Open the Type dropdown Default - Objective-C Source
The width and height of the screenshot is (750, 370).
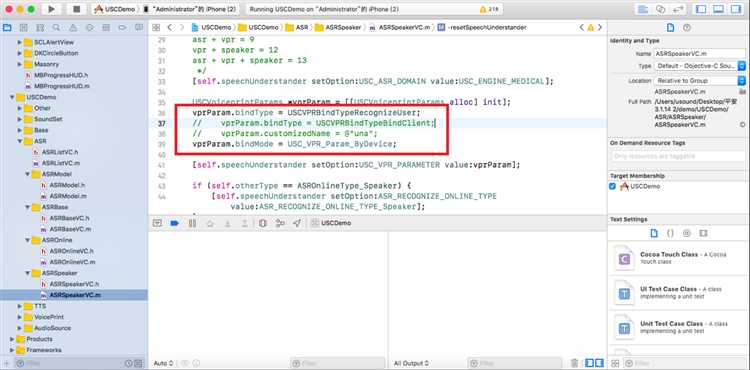coord(700,66)
